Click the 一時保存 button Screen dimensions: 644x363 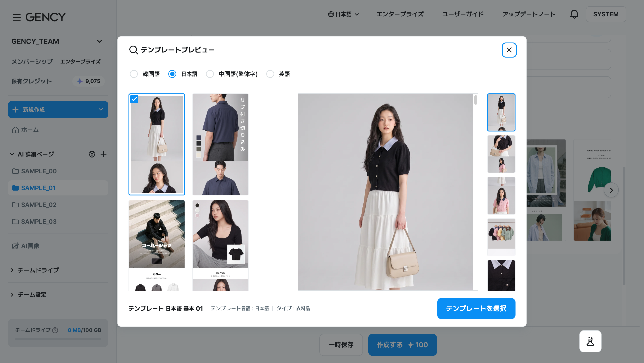(341, 344)
